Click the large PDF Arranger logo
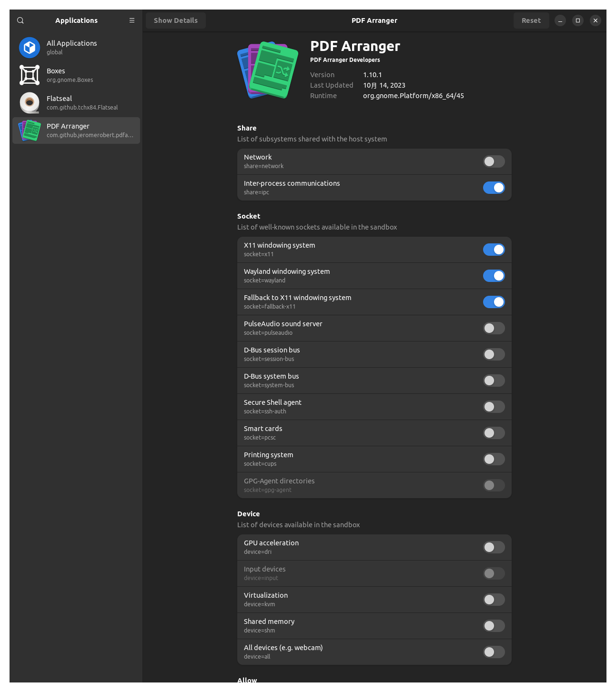Image resolution: width=616 pixels, height=692 pixels. (268, 70)
